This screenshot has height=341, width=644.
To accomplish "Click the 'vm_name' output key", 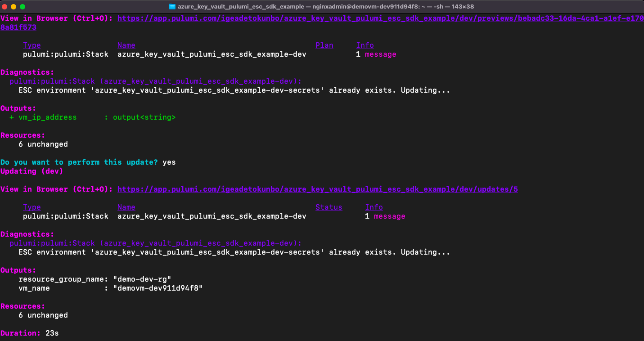I will [x=34, y=288].
